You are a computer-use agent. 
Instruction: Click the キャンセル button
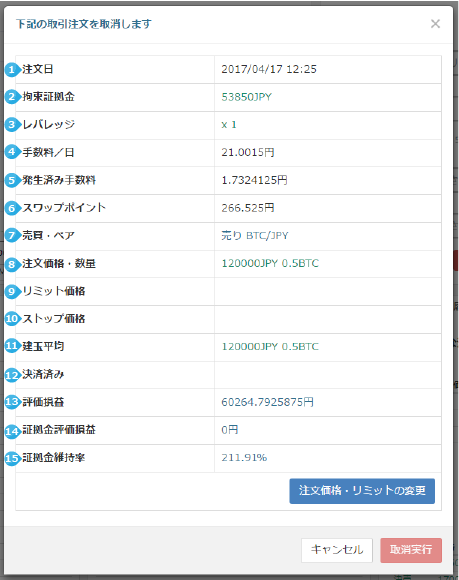coord(337,550)
